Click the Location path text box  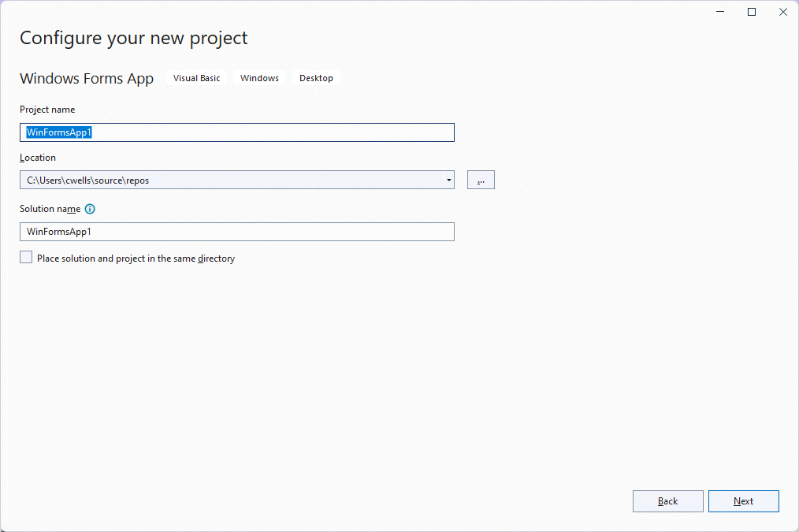click(229, 180)
